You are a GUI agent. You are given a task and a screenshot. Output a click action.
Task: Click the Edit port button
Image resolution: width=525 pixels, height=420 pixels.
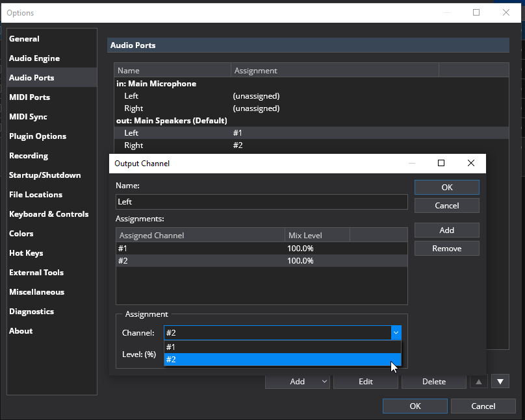pos(366,382)
